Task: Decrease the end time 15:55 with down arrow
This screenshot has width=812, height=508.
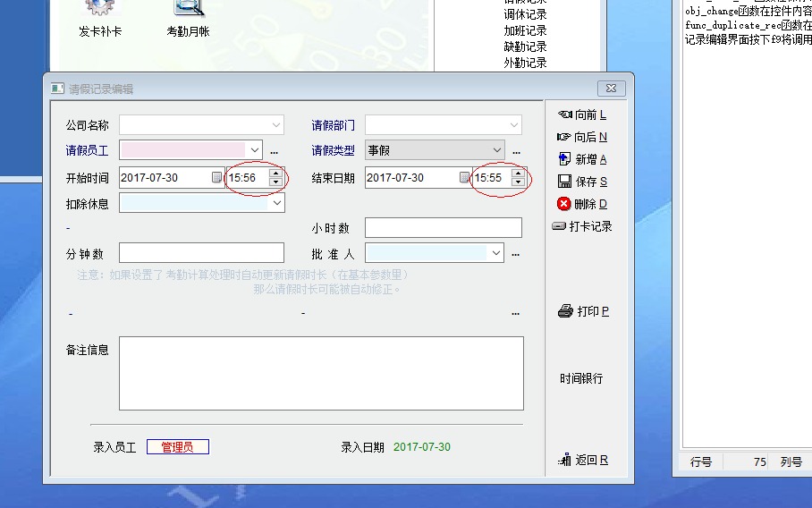Action: 518,182
